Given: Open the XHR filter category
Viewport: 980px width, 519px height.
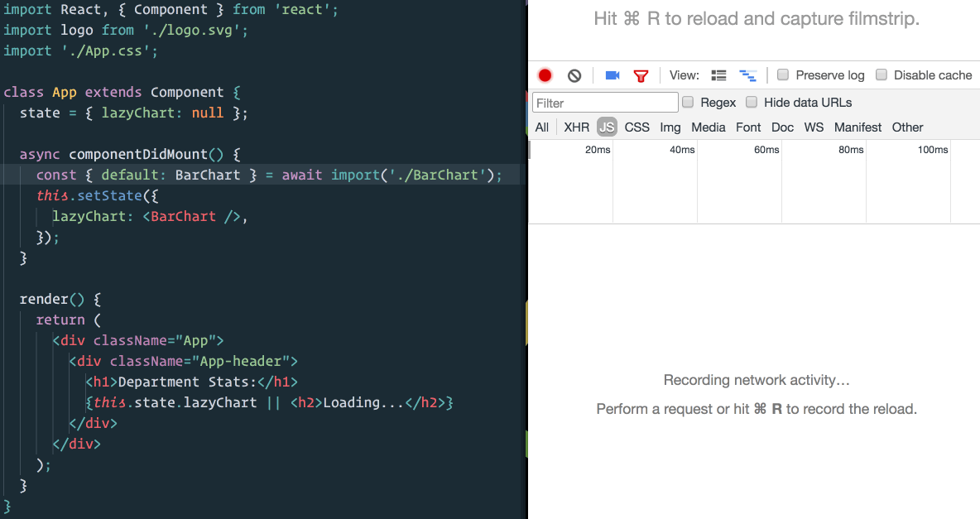Looking at the screenshot, I should (x=576, y=127).
